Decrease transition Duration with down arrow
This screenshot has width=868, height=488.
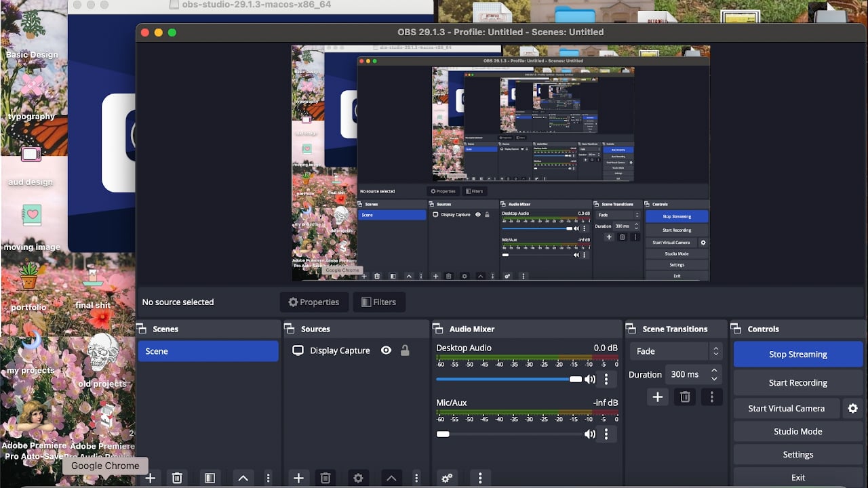click(714, 378)
